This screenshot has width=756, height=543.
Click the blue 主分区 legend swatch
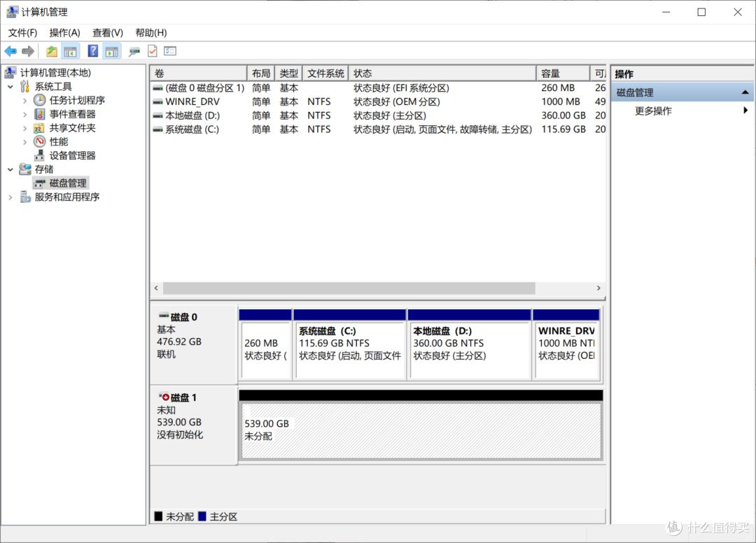[x=202, y=516]
